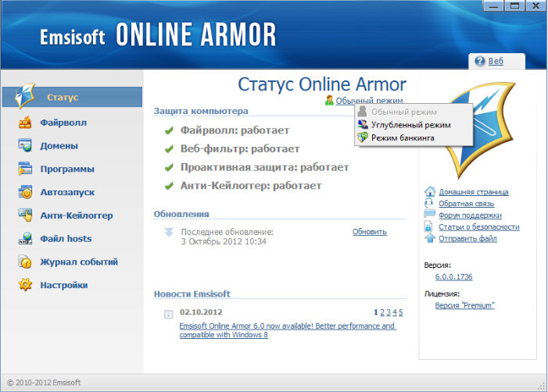Click the speech bubble icon by Форум поддержки
Image resolution: width=548 pixels, height=392 pixels.
pyautogui.click(x=429, y=214)
